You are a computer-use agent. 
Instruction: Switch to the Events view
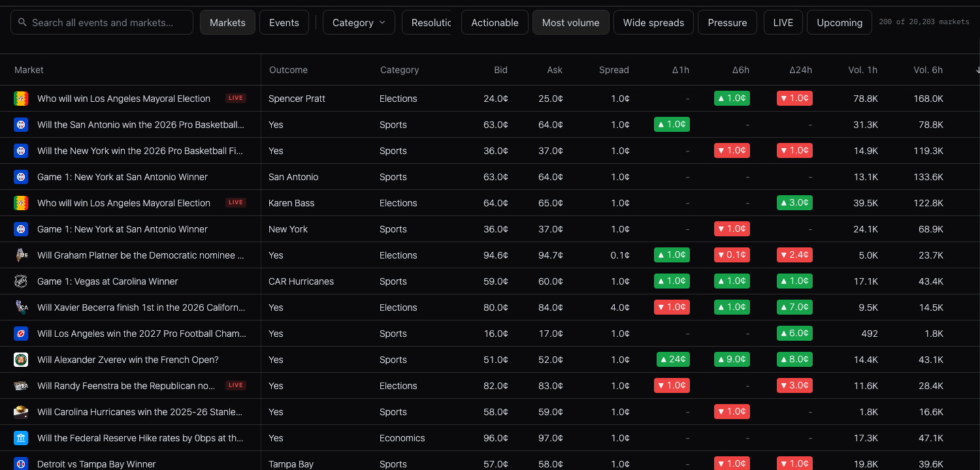click(x=284, y=22)
